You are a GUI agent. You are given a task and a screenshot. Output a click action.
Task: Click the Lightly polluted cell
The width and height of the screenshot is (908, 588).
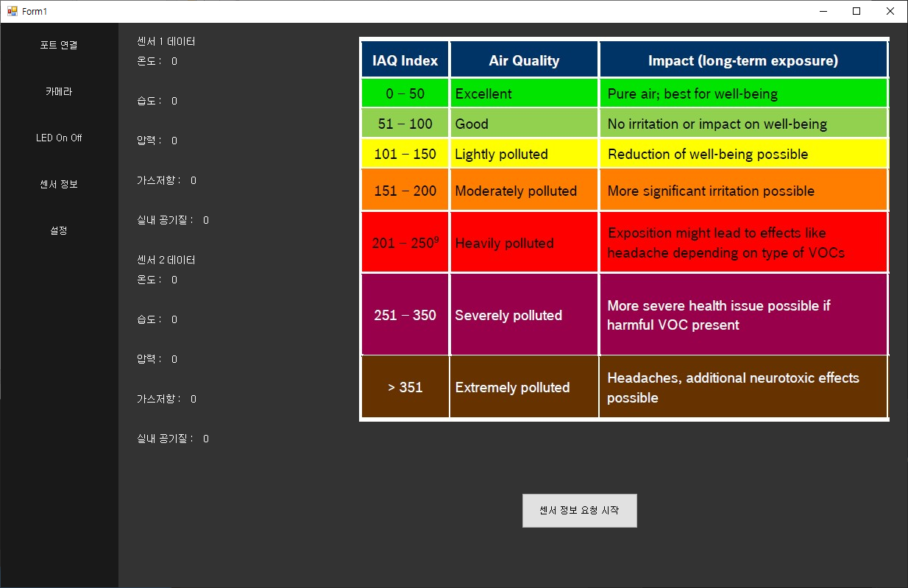click(525, 154)
